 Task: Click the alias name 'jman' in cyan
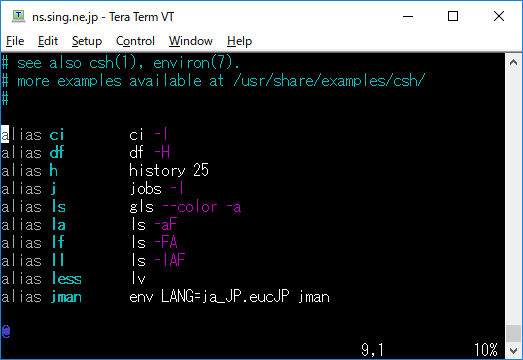click(66, 297)
